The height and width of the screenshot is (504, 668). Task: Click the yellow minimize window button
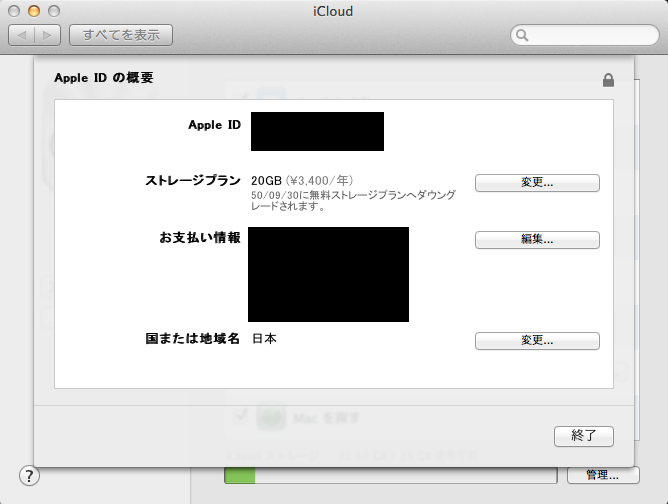coord(34,11)
